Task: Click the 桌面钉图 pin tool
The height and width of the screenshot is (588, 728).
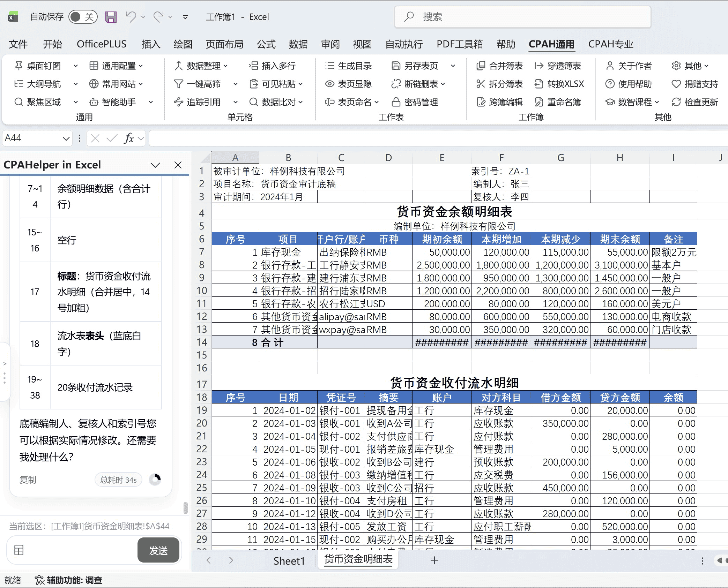Action: tap(38, 66)
